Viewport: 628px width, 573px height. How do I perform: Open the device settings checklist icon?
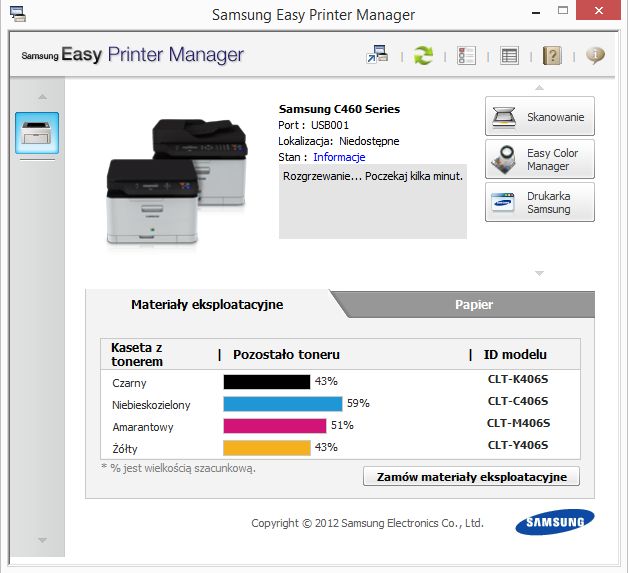(x=467, y=55)
